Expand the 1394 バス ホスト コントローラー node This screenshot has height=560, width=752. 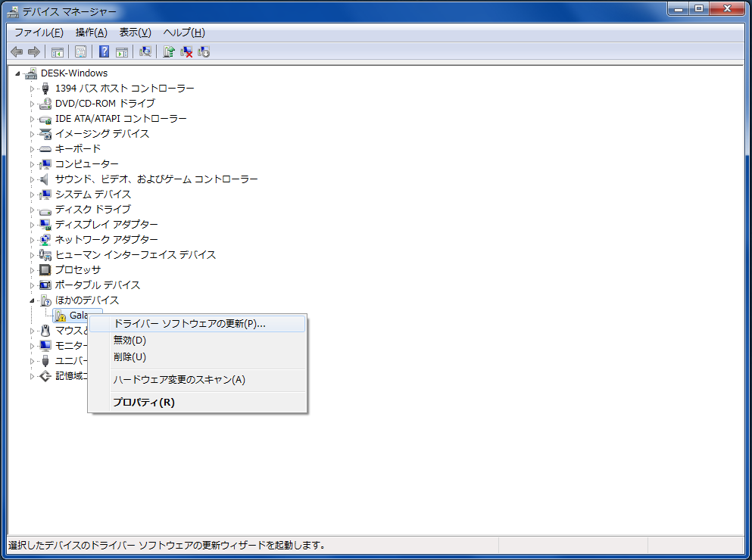pos(32,89)
